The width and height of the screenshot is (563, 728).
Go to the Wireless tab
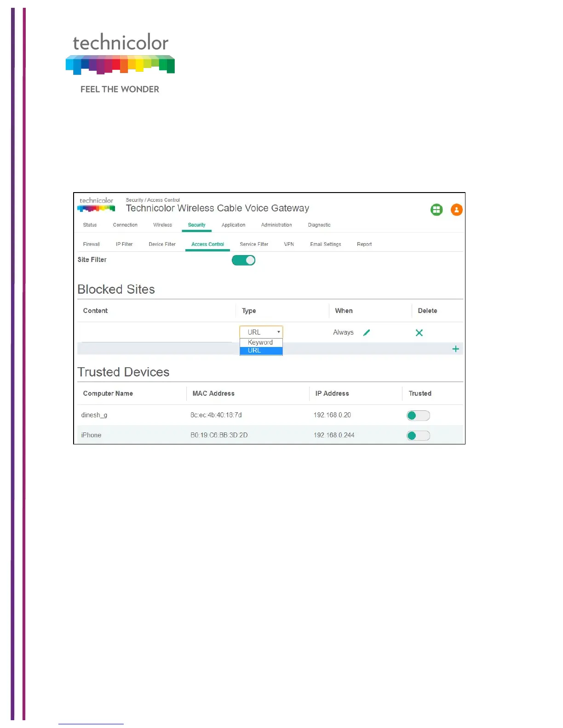(162, 225)
